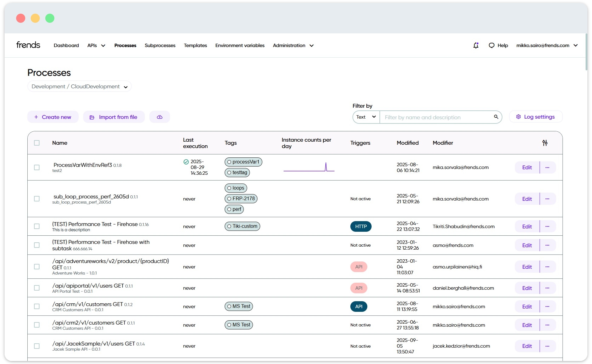Viewport: 592px width, 364px height.
Task: Click the Tiki-custom tag
Action: pyautogui.click(x=242, y=226)
